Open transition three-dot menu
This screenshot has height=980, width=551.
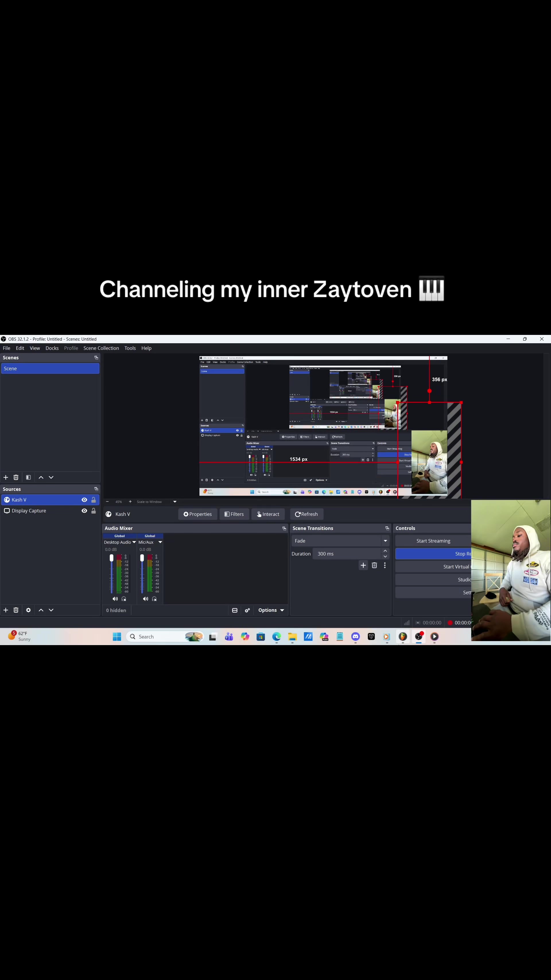(385, 565)
